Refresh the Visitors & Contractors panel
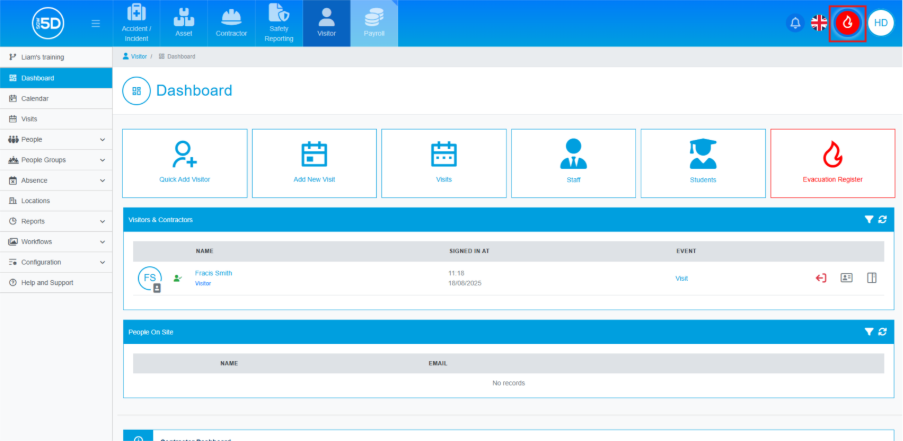Viewport: 903px width, 441px height. pos(883,219)
